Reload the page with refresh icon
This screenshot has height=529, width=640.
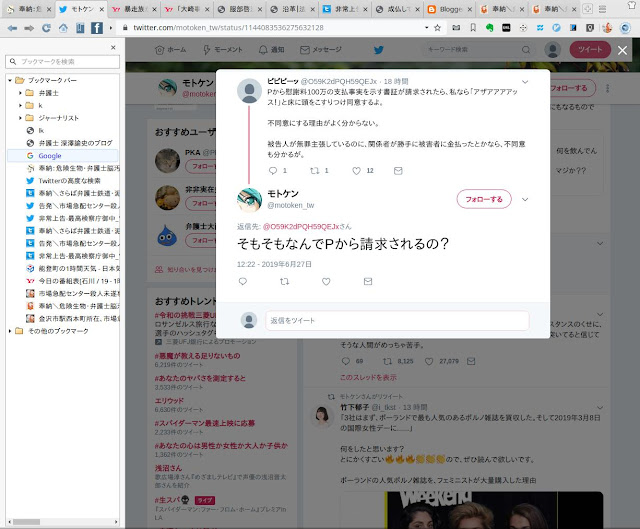46,28
